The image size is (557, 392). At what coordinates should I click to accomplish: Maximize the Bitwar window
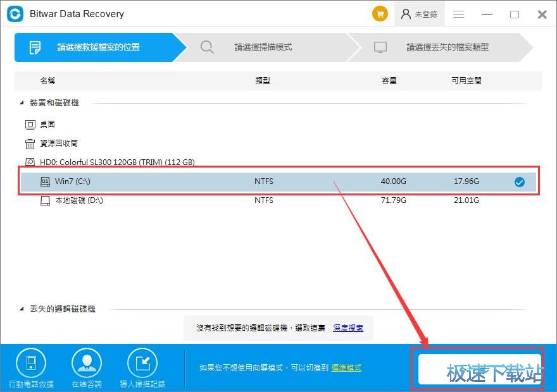point(515,15)
